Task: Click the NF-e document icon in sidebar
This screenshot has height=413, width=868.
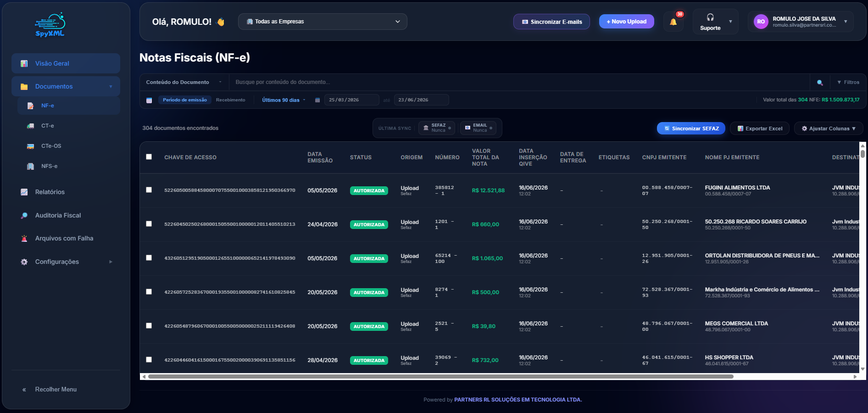Action: tap(30, 106)
